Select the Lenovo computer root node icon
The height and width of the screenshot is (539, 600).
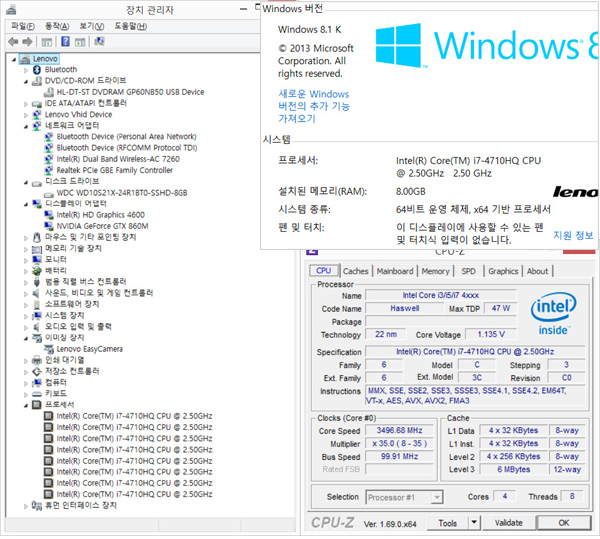pos(25,59)
